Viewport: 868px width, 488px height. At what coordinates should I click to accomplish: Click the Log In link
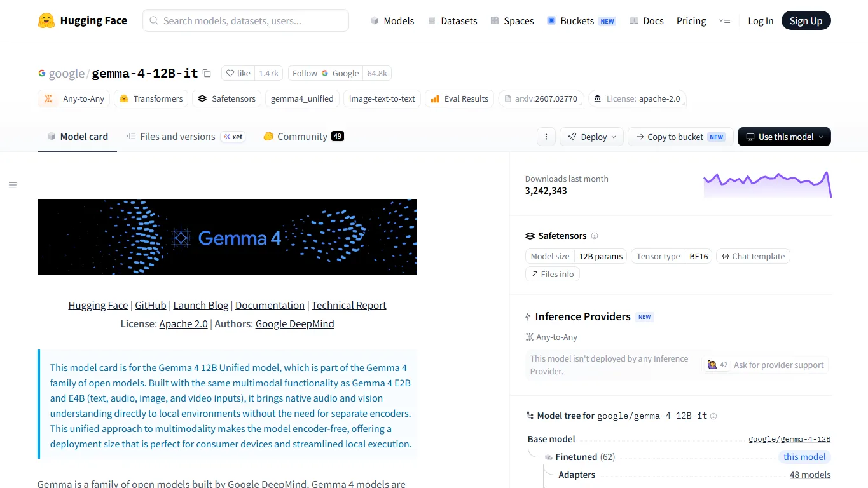tap(761, 20)
